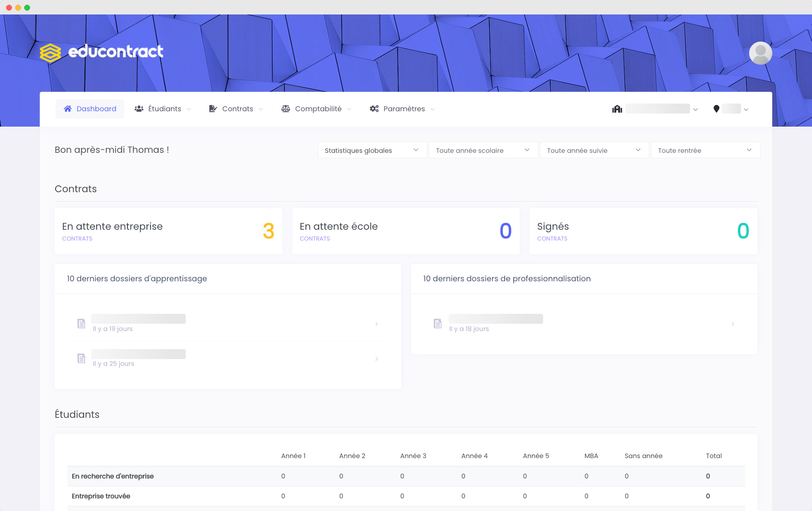Open the user profile avatar
Image resolution: width=812 pixels, height=511 pixels.
point(760,53)
